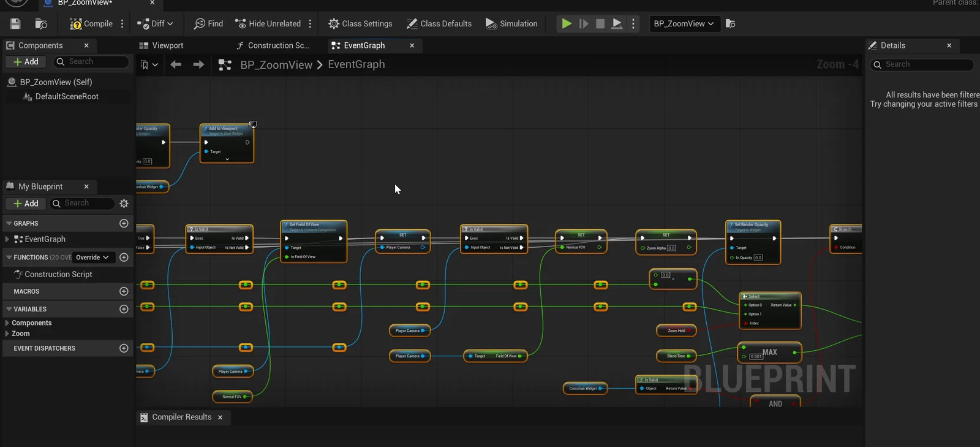
Task: Open the graph bookmarks dropdown
Action: click(149, 64)
